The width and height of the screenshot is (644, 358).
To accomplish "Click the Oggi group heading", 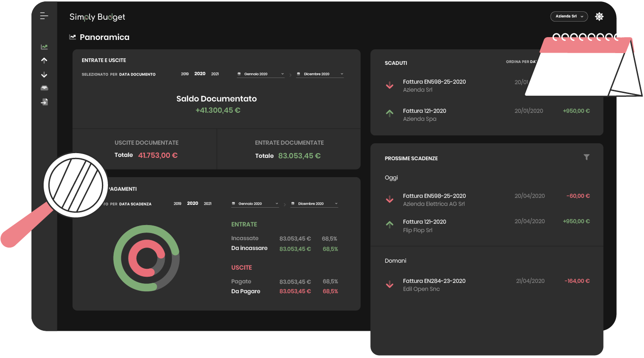I will (391, 178).
